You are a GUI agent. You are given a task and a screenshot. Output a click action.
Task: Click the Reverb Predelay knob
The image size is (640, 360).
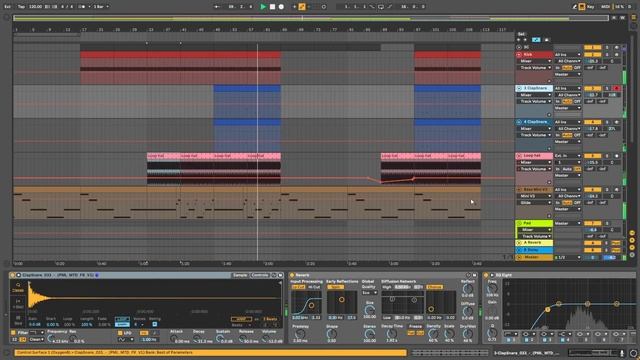(300, 335)
